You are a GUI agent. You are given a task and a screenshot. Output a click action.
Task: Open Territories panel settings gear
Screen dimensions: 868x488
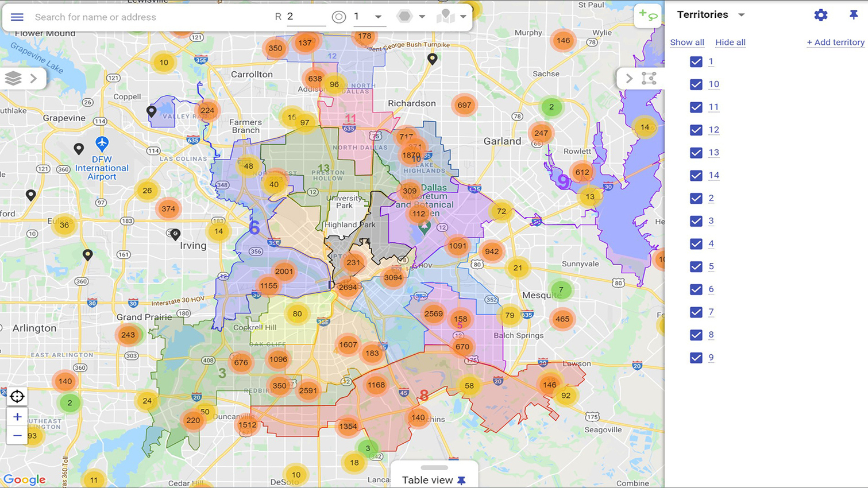tap(820, 15)
